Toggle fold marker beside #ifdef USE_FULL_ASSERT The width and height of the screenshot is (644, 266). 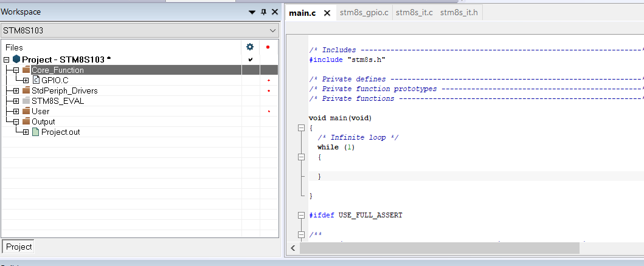tap(300, 216)
